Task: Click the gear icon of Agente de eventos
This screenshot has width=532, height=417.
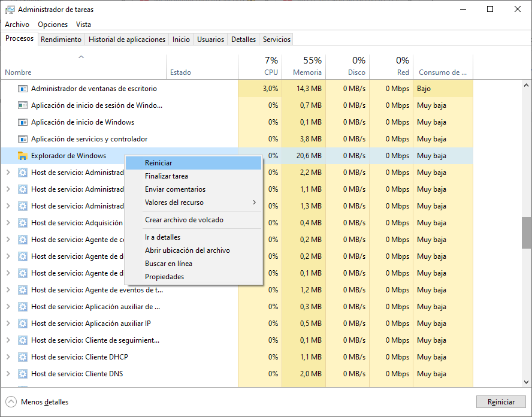Action: click(22, 290)
